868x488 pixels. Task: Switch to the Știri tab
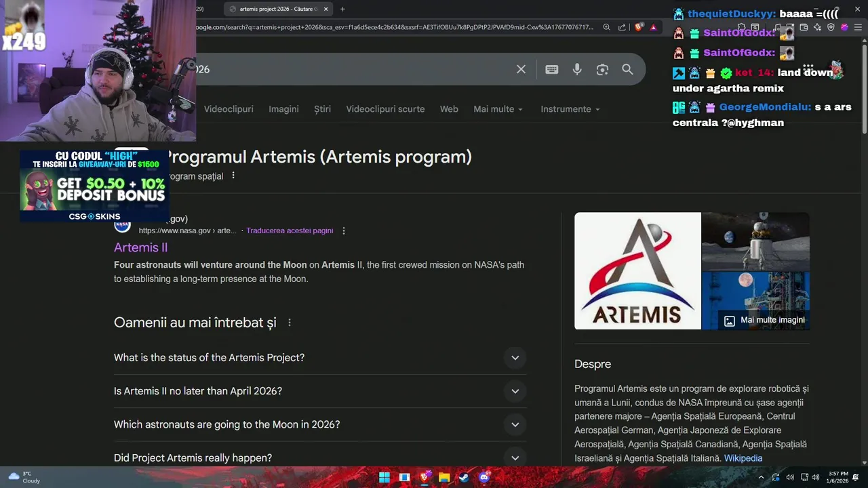click(x=323, y=109)
